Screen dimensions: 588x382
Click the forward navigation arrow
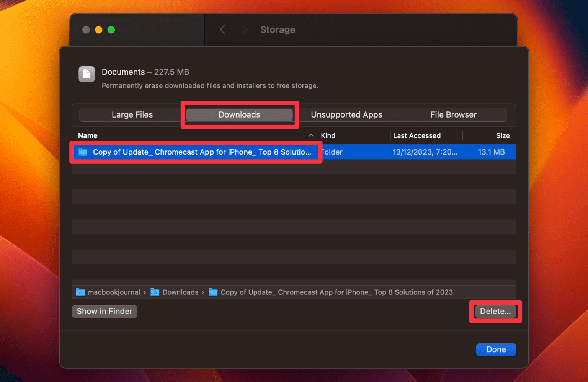(245, 29)
